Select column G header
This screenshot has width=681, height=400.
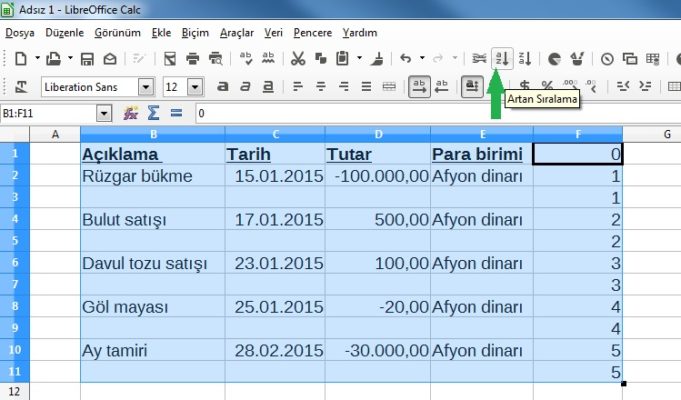point(666,133)
